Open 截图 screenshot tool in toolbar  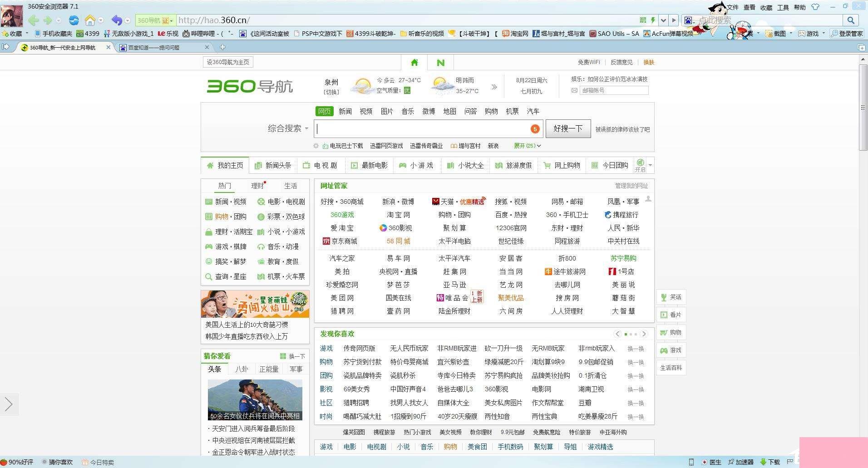[775, 34]
